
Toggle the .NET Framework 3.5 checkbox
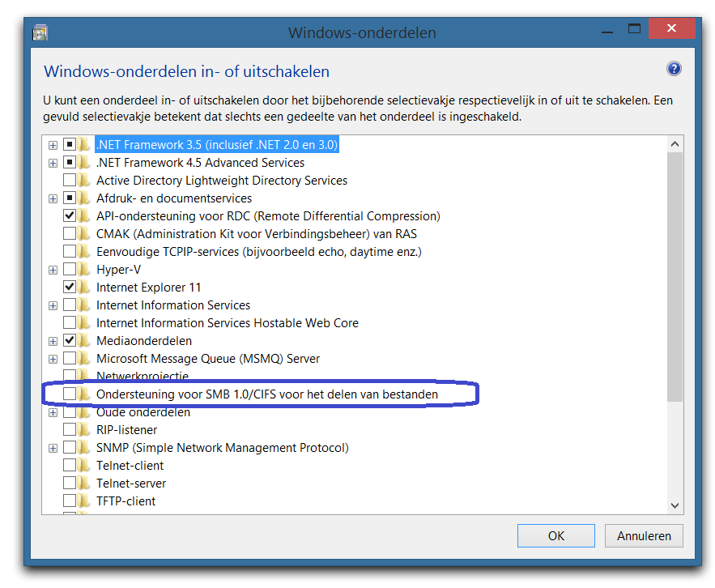(x=70, y=145)
